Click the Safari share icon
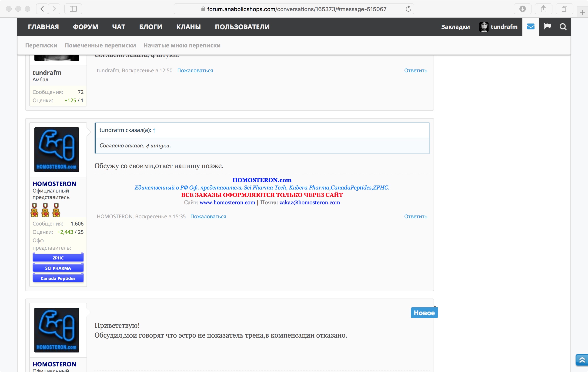The height and width of the screenshot is (372, 588). 543,9
